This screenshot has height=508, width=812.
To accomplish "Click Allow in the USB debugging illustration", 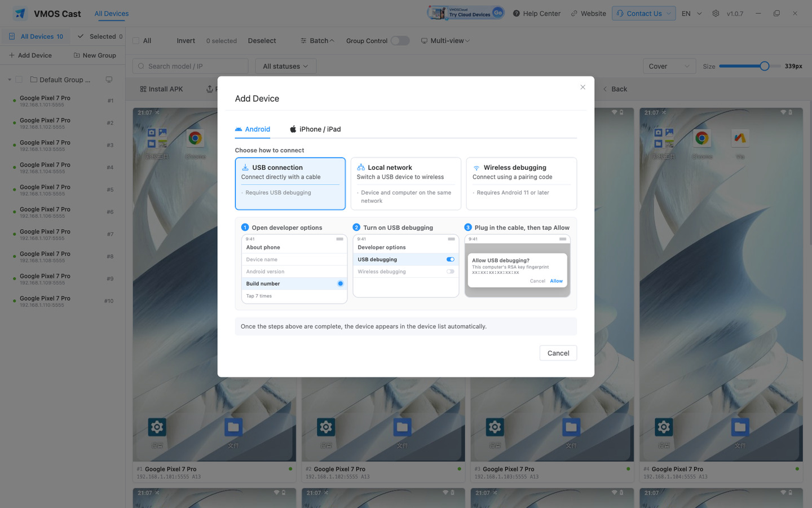I will tap(557, 281).
